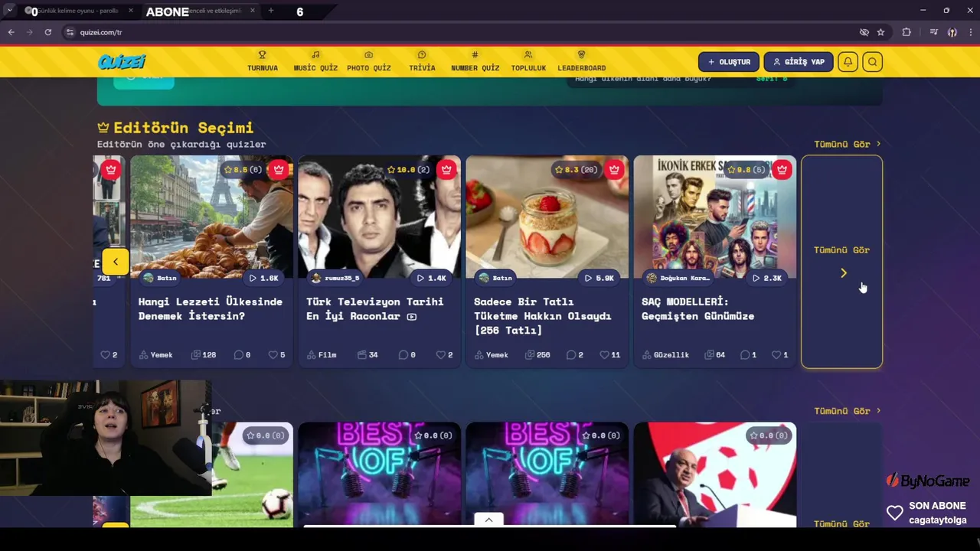Like the partially hidden leftmost card heart
This screenshot has height=551, width=980.
click(109, 355)
